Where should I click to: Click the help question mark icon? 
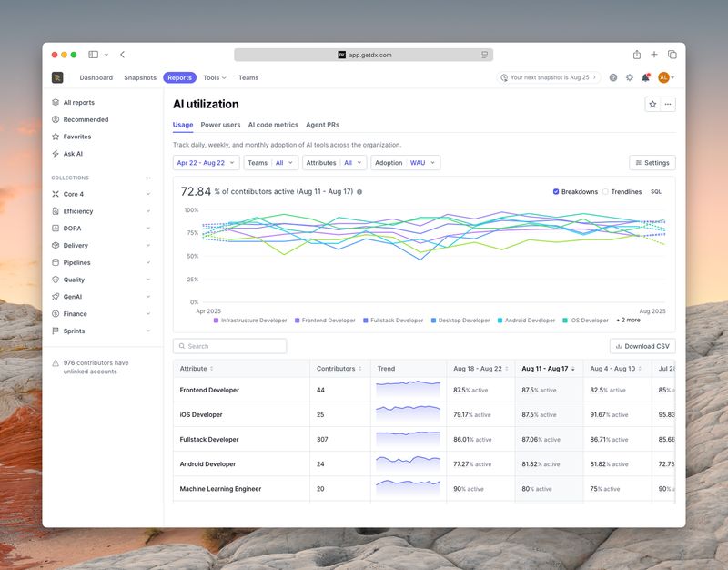pos(613,78)
